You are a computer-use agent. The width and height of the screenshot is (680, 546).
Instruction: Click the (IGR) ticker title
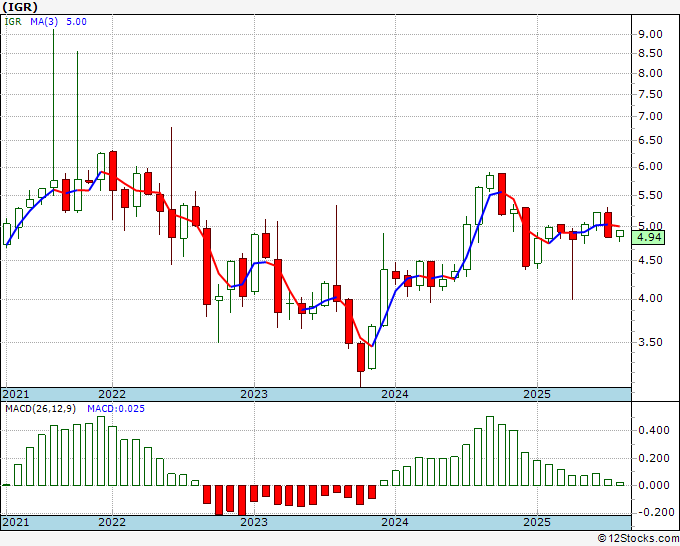coord(20,7)
